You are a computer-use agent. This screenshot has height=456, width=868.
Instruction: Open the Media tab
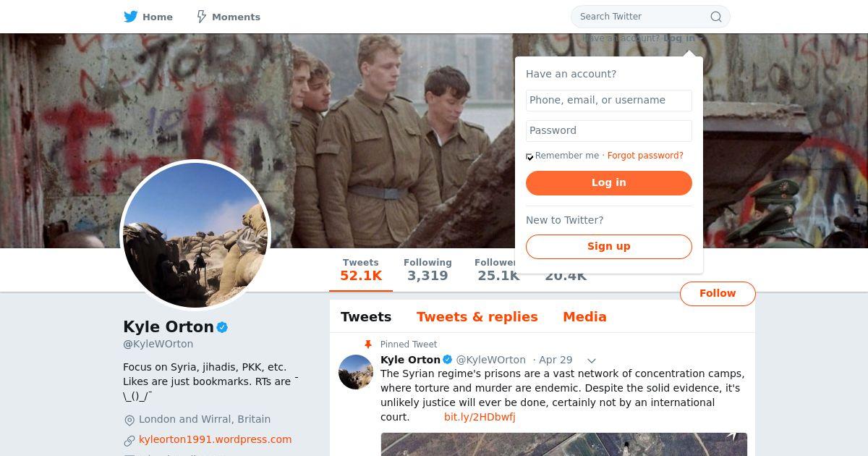click(584, 317)
